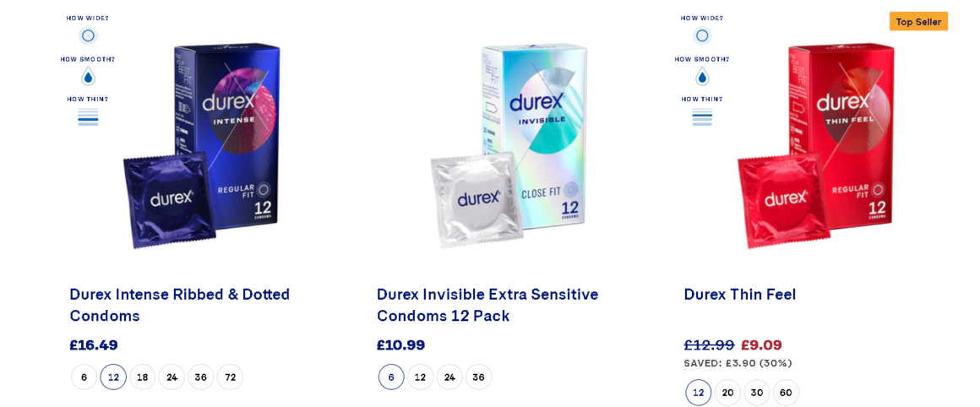The image size is (980, 407).
Task: Select 72 pack size for Durex Intense
Action: click(x=230, y=377)
